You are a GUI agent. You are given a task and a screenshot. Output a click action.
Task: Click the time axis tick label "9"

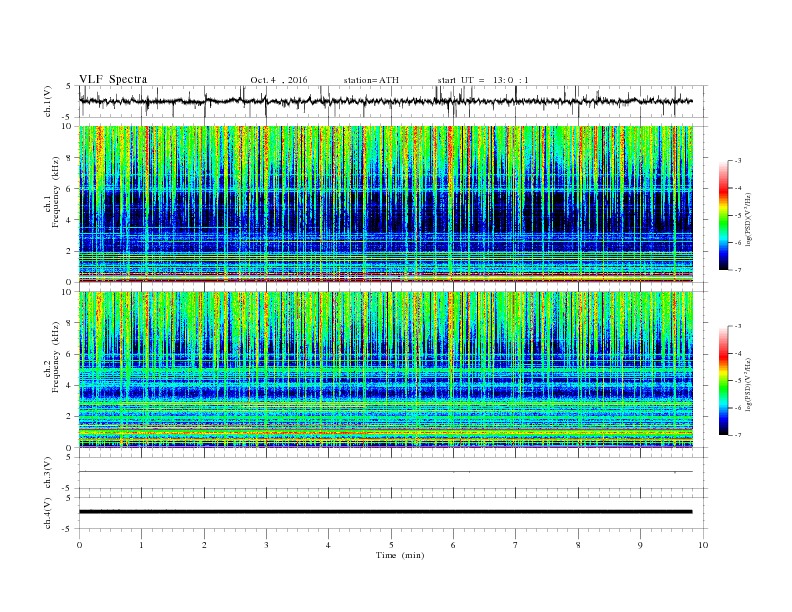640,545
